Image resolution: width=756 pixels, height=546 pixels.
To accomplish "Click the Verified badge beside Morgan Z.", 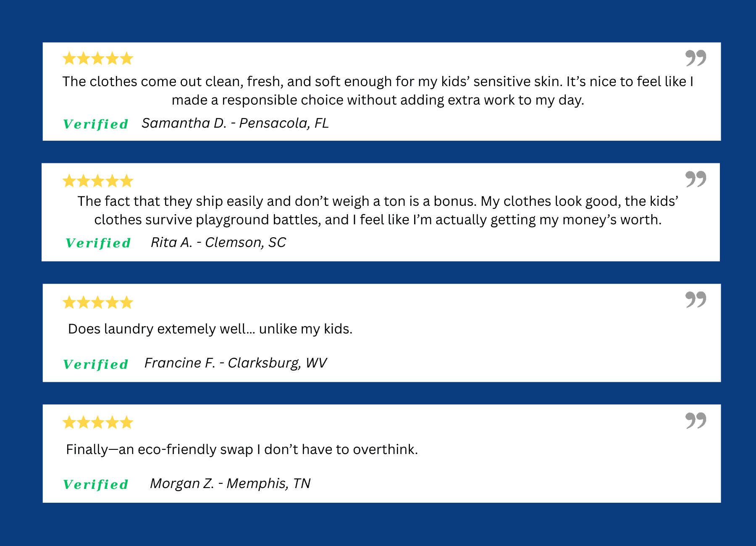I will click(96, 485).
